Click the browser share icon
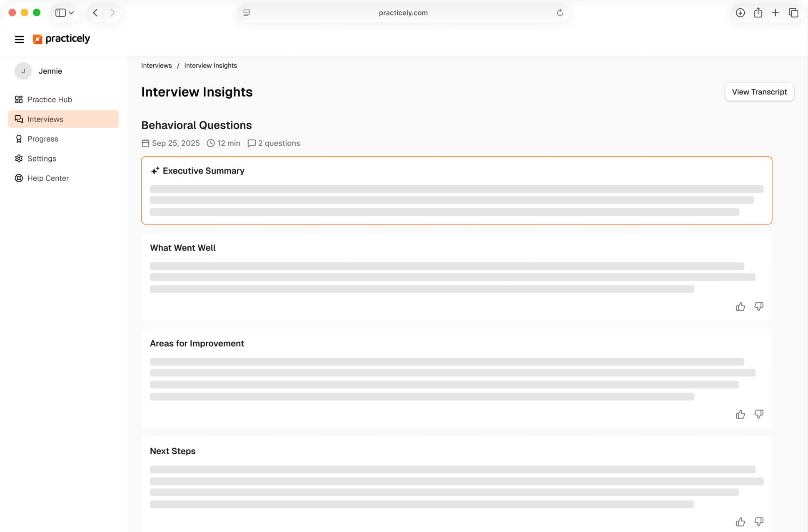808x532 pixels. tap(758, 13)
